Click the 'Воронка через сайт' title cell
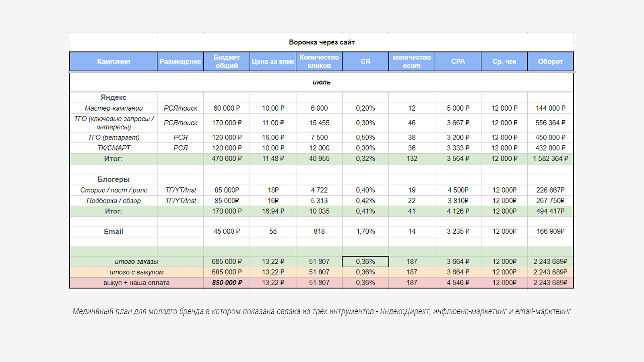Viewport: 644px width, 362px height. 322,42
